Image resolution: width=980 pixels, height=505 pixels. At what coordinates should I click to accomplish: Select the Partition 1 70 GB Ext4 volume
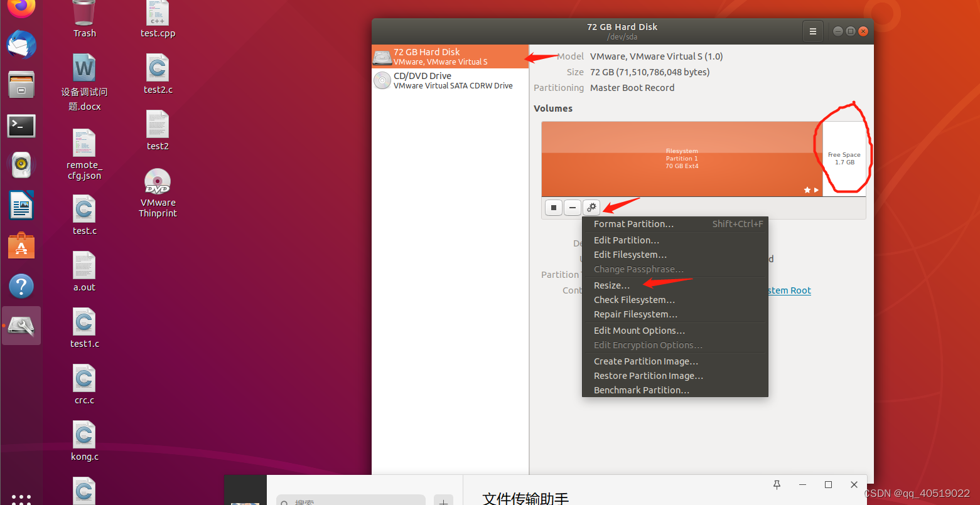(682, 159)
